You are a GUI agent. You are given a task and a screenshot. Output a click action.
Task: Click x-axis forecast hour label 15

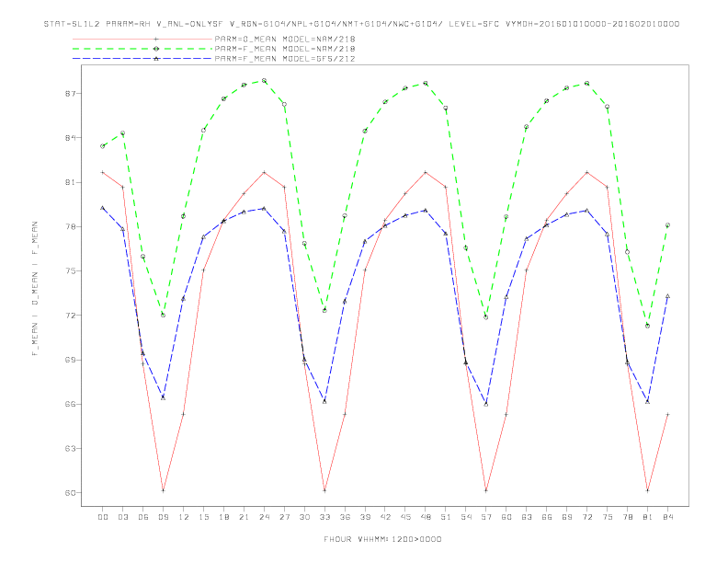[x=203, y=517]
